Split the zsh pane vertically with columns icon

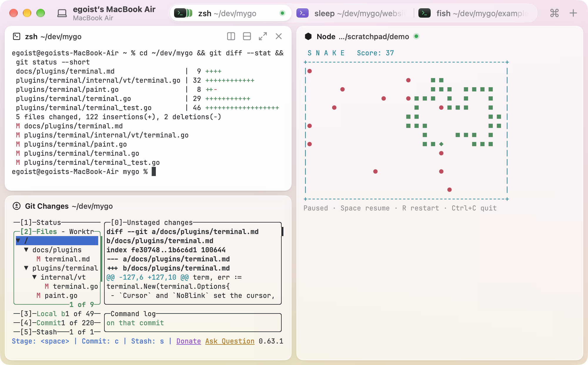[231, 36]
